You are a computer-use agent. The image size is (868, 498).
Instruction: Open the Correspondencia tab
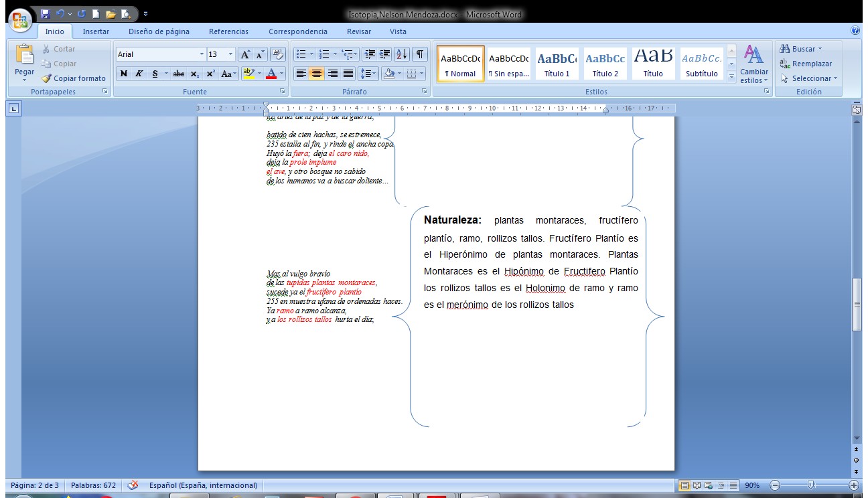298,31
